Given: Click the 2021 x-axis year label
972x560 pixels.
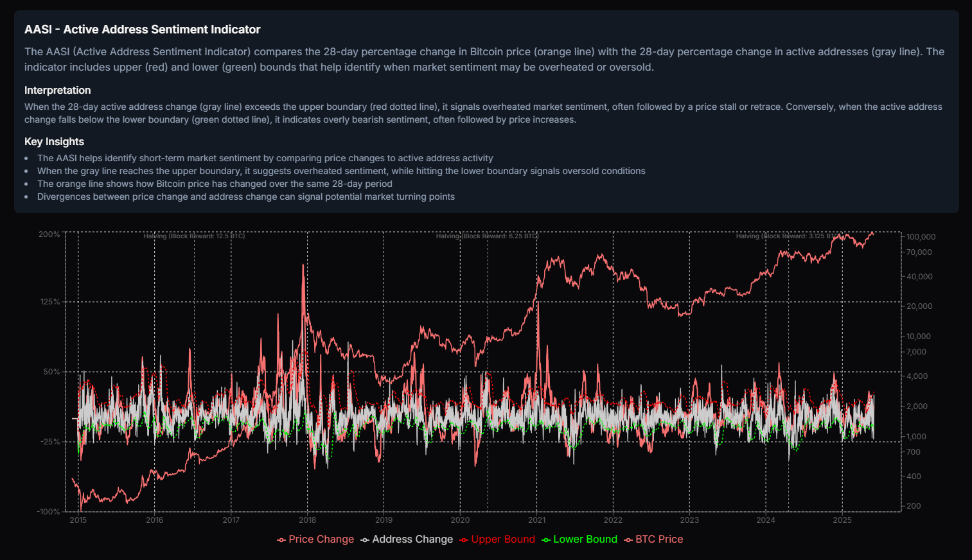Looking at the screenshot, I should pos(537,520).
